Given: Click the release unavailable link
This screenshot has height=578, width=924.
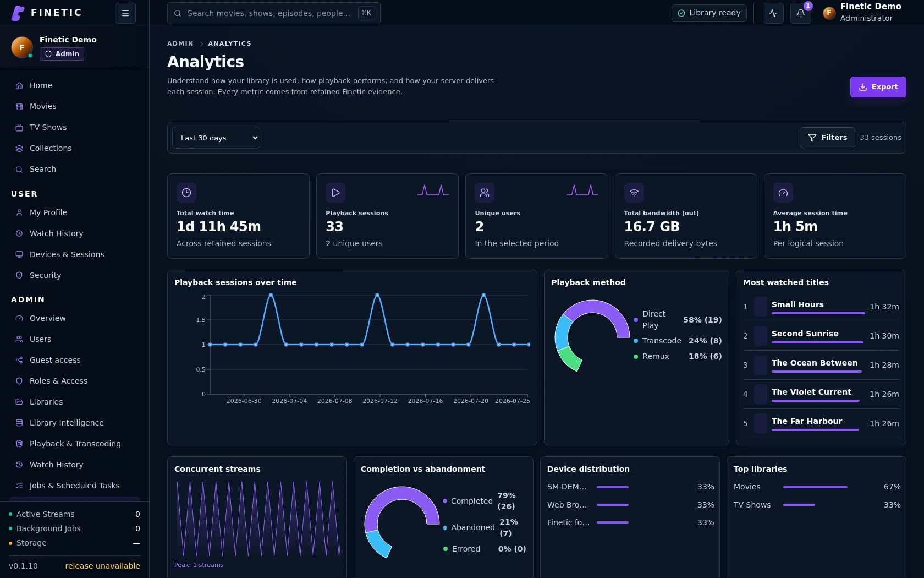Looking at the screenshot, I should pyautogui.click(x=102, y=566).
